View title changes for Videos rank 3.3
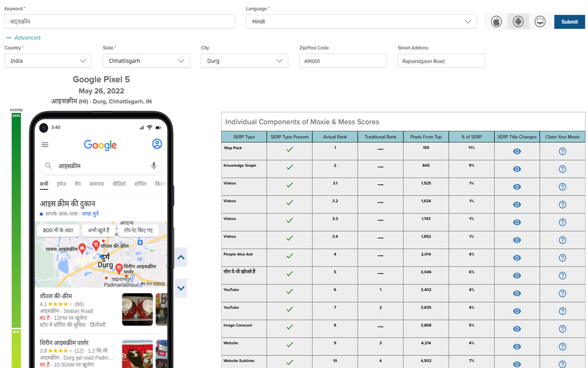 517,222
